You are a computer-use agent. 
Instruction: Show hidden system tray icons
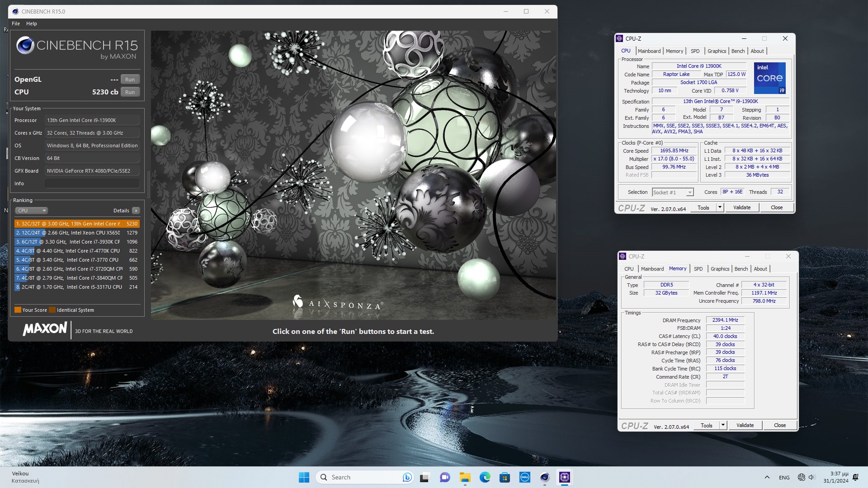(x=767, y=478)
